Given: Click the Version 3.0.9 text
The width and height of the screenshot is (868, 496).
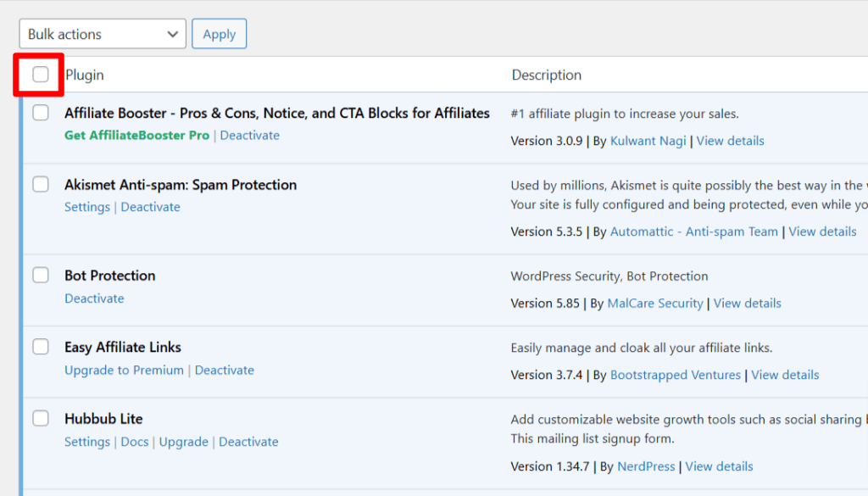Looking at the screenshot, I should pos(547,141).
